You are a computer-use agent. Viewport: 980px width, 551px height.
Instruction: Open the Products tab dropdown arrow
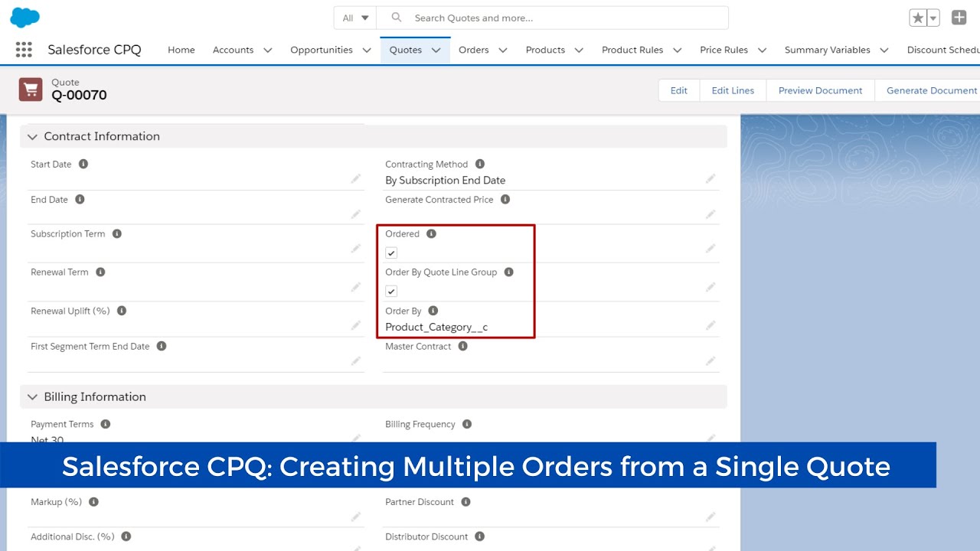(x=579, y=50)
